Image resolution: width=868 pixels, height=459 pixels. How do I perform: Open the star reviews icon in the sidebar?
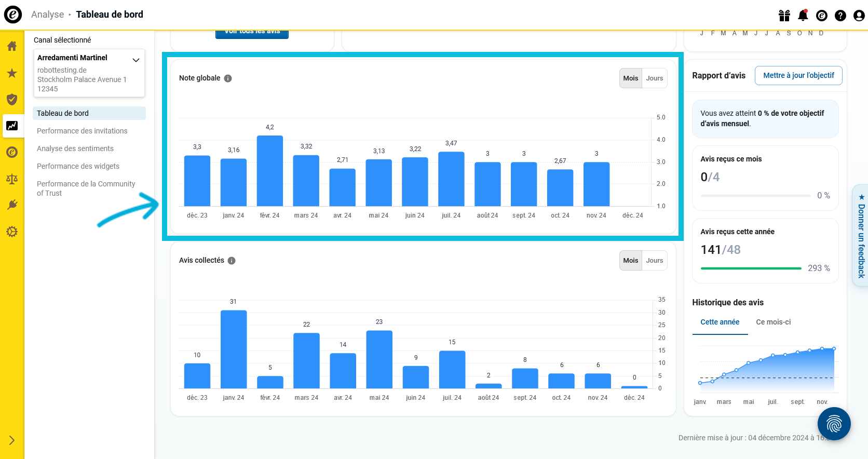click(12, 73)
